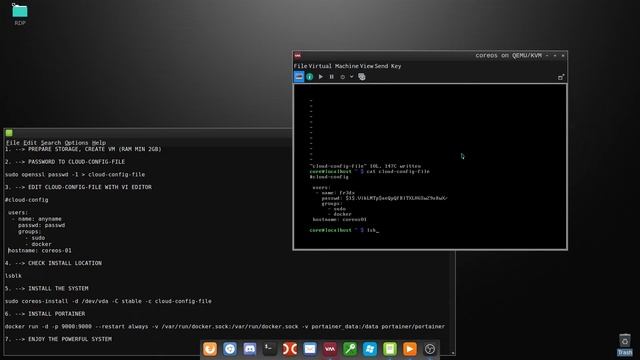Pause the virtual machine
The image size is (640, 360).
[x=331, y=77]
